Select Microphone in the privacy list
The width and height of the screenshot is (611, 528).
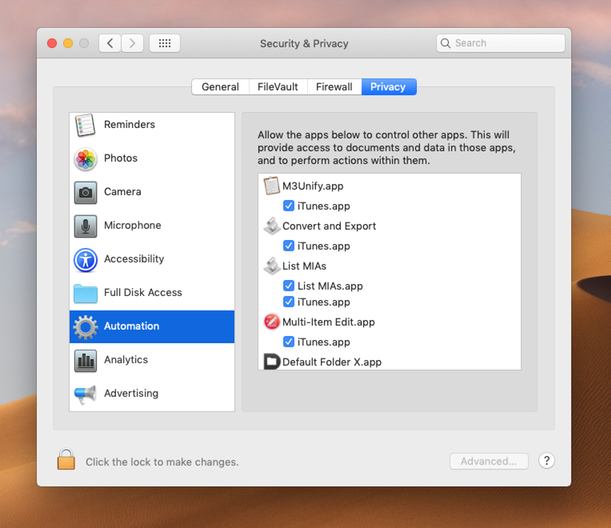(152, 226)
